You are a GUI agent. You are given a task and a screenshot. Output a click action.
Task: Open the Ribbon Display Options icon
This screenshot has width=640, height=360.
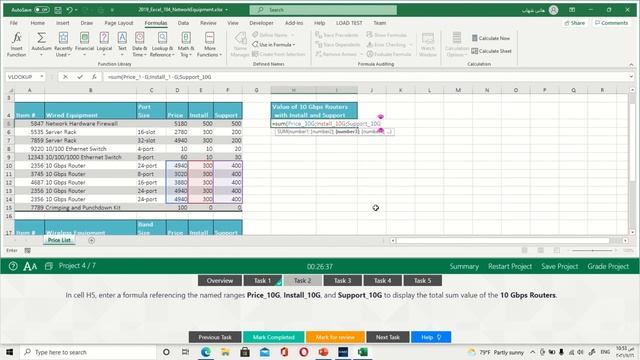click(x=572, y=10)
